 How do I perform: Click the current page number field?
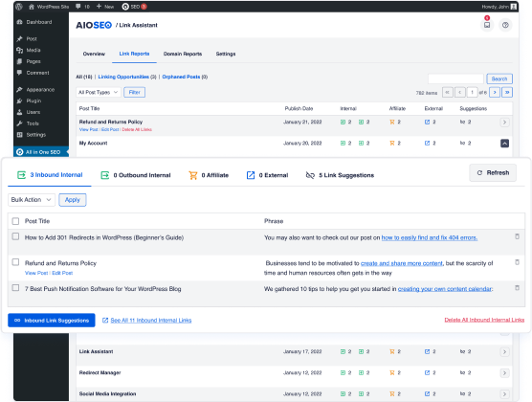click(x=472, y=92)
